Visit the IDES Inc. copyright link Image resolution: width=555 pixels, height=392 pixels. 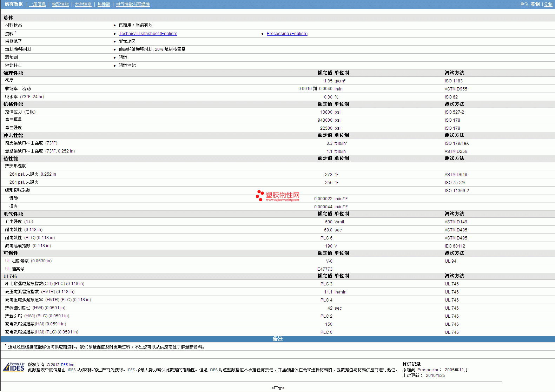point(68,365)
